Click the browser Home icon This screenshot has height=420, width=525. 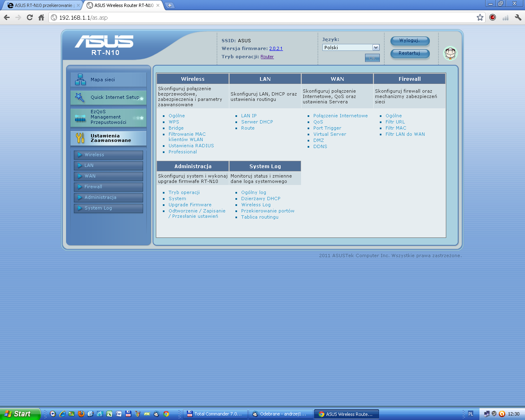point(41,18)
